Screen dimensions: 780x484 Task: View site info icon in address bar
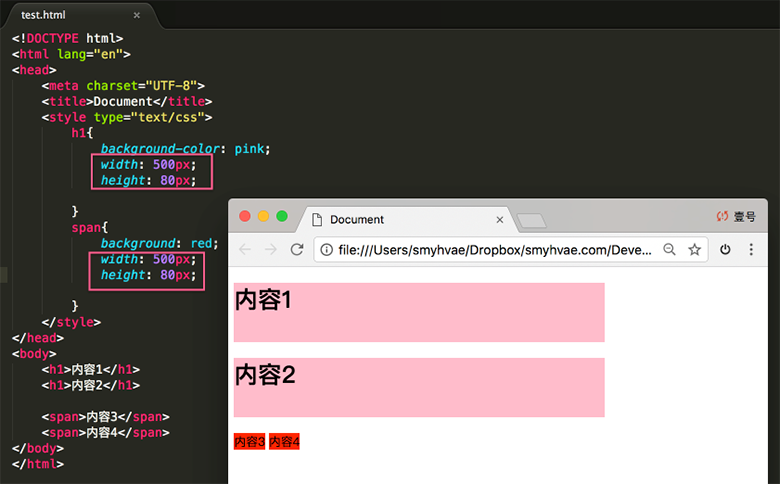tap(326, 250)
